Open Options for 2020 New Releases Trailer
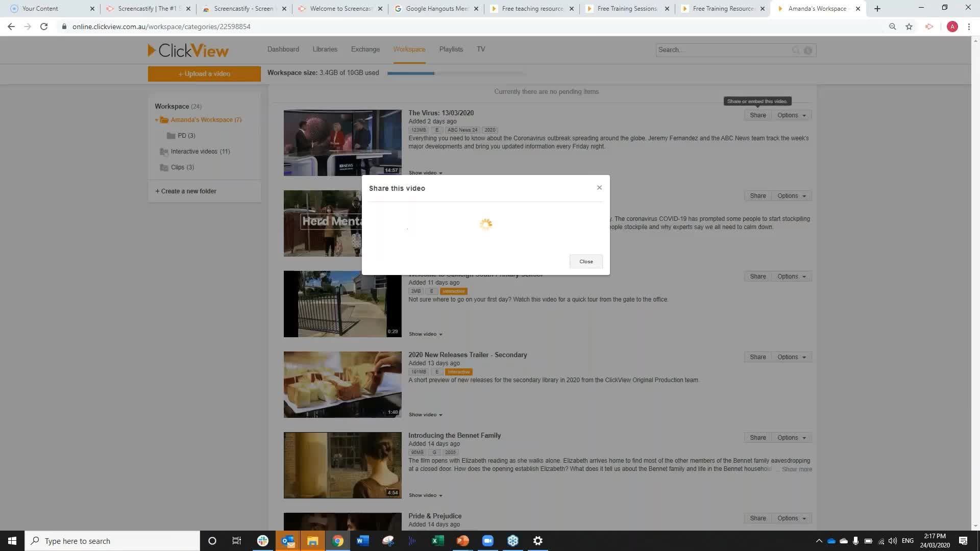The width and height of the screenshot is (980, 551). [791, 357]
